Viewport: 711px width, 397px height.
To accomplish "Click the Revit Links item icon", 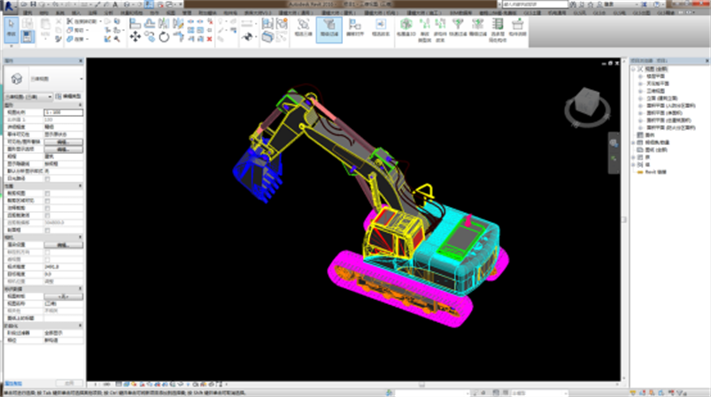I will pos(640,172).
